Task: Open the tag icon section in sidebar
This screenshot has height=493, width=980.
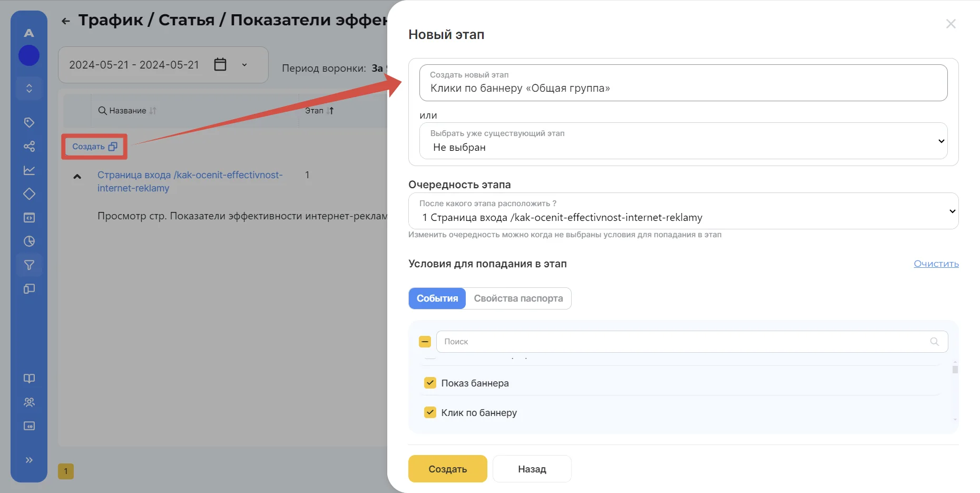Action: (29, 122)
